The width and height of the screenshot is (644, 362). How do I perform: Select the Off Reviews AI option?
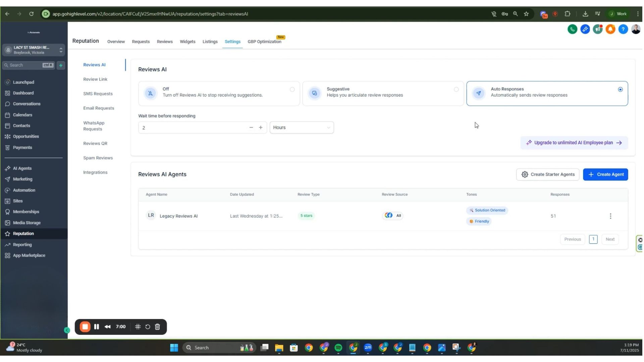292,89
